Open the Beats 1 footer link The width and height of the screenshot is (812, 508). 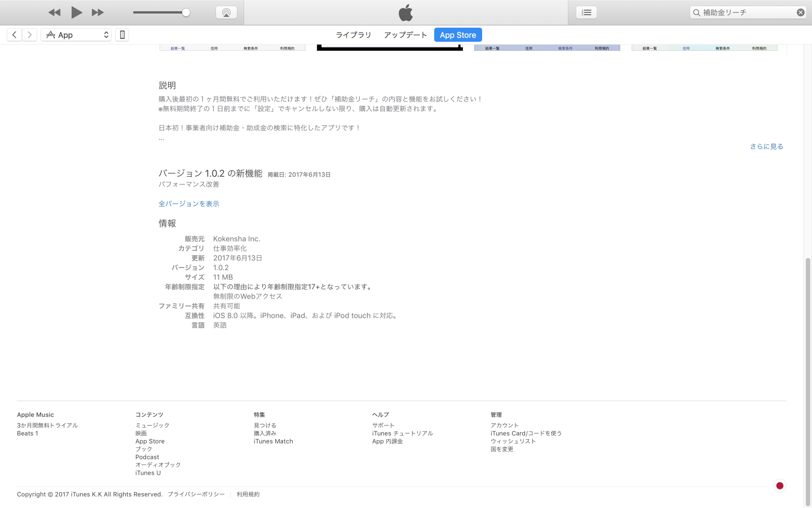pos(28,433)
